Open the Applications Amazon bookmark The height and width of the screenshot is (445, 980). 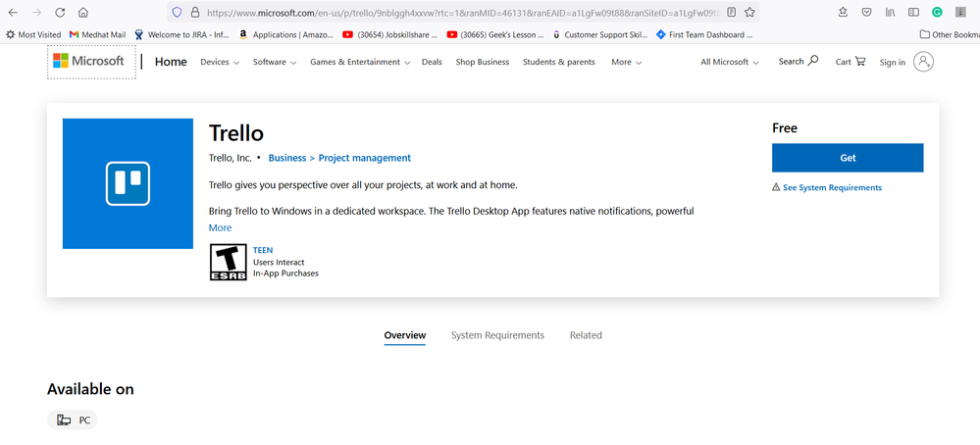pyautogui.click(x=285, y=35)
